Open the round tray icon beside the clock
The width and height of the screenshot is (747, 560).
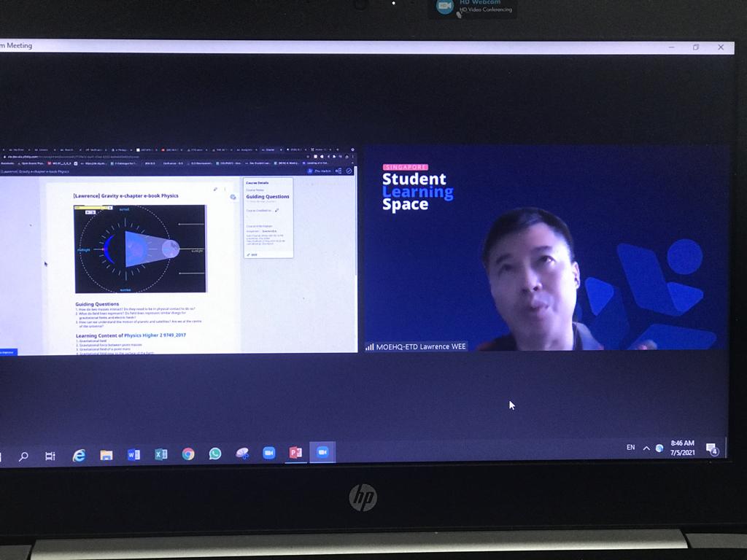[x=659, y=448]
